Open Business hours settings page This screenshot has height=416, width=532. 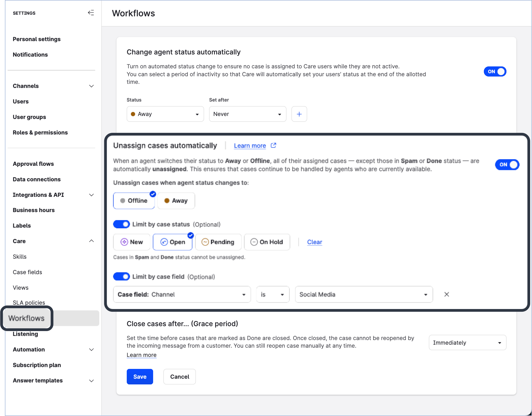[34, 210]
